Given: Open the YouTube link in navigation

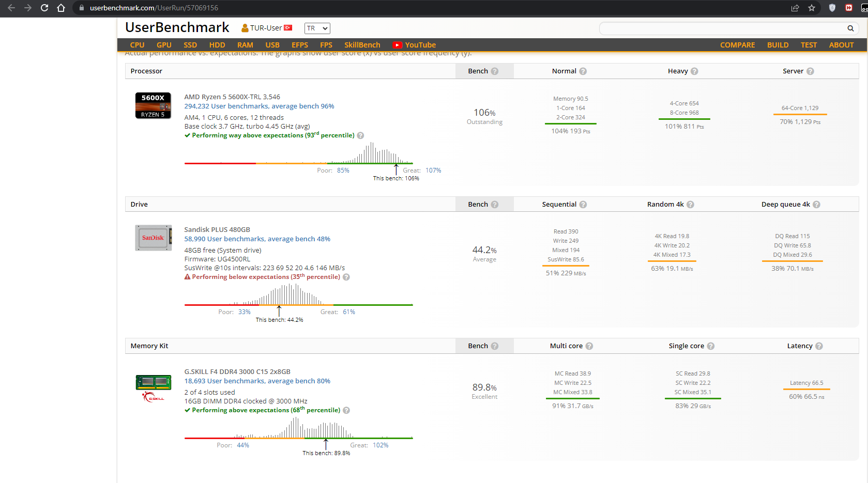Looking at the screenshot, I should 414,45.
